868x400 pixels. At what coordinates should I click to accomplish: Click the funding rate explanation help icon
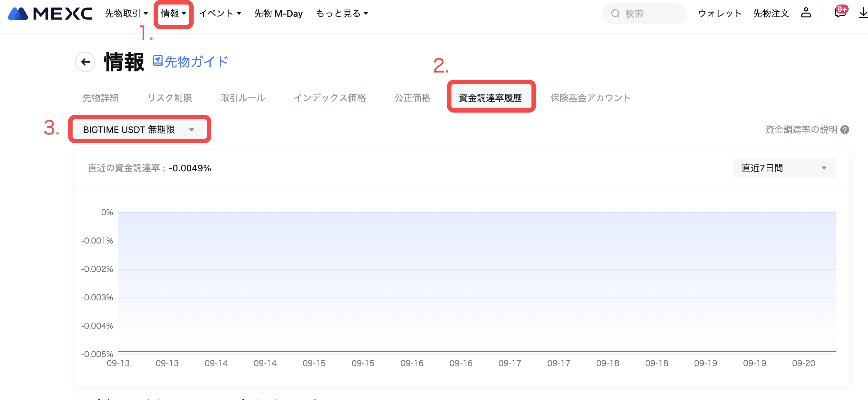pyautogui.click(x=845, y=130)
